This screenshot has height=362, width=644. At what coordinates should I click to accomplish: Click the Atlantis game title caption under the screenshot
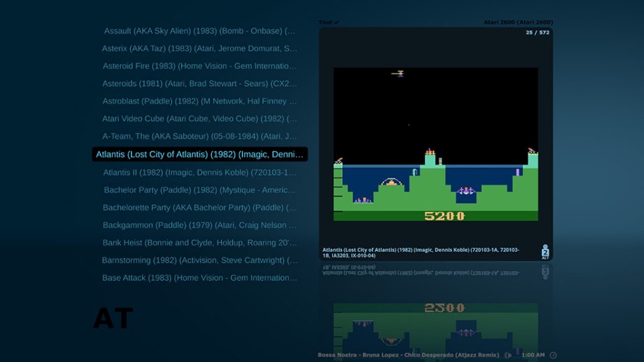coord(421,253)
